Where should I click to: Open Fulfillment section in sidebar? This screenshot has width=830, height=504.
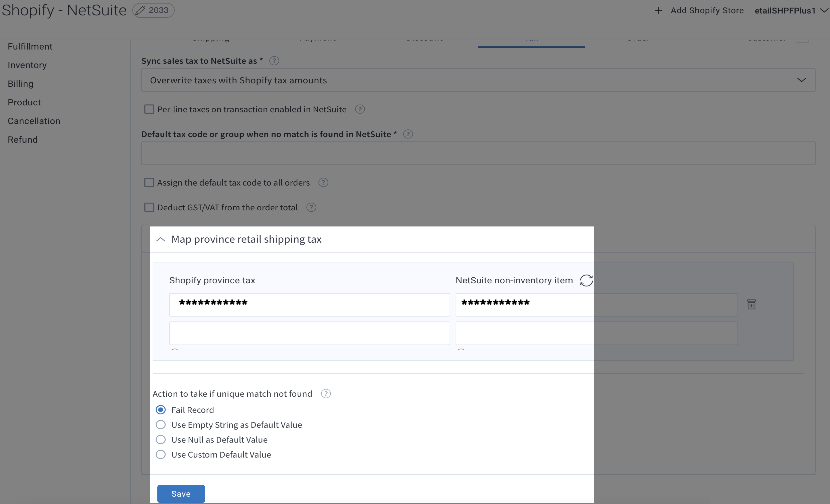[x=30, y=46]
